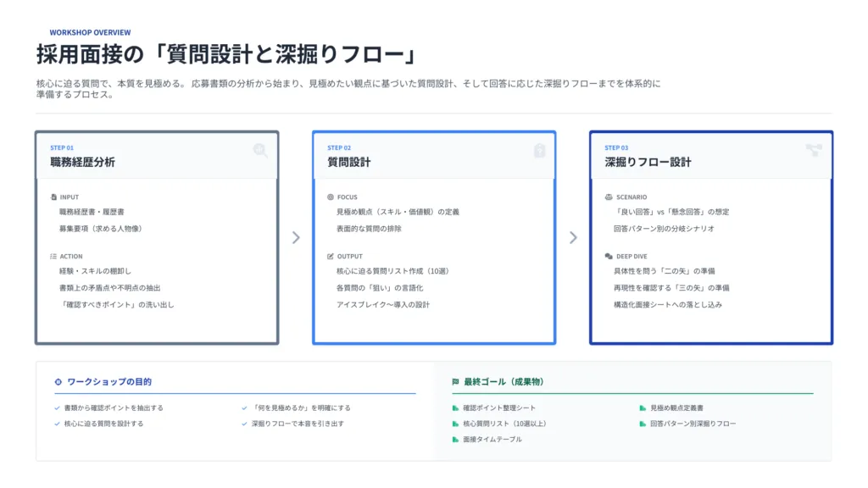The image size is (868, 488).
Task: Expand the chevron between STEP 02 and STEP 03
Action: pos(572,238)
